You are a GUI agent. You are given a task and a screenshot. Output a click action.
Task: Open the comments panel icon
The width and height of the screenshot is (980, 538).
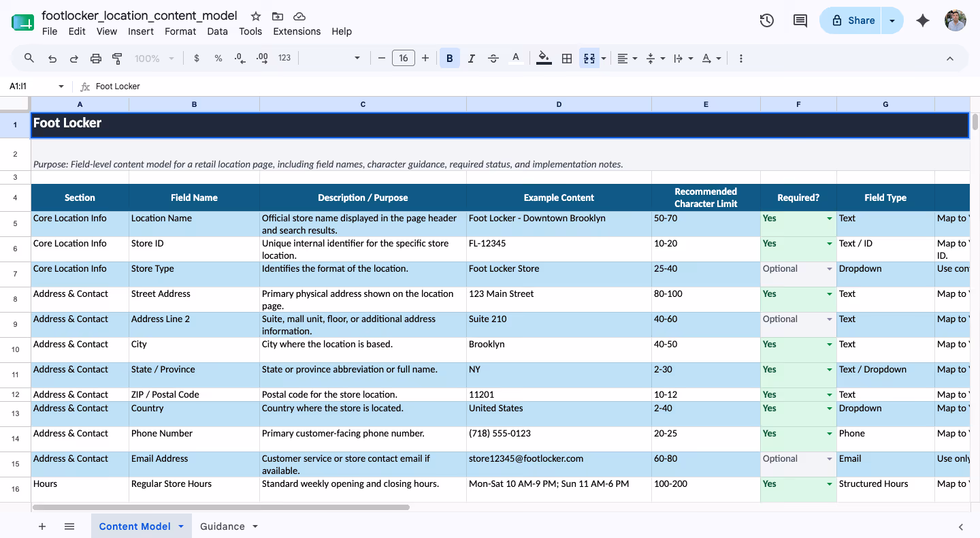point(800,20)
